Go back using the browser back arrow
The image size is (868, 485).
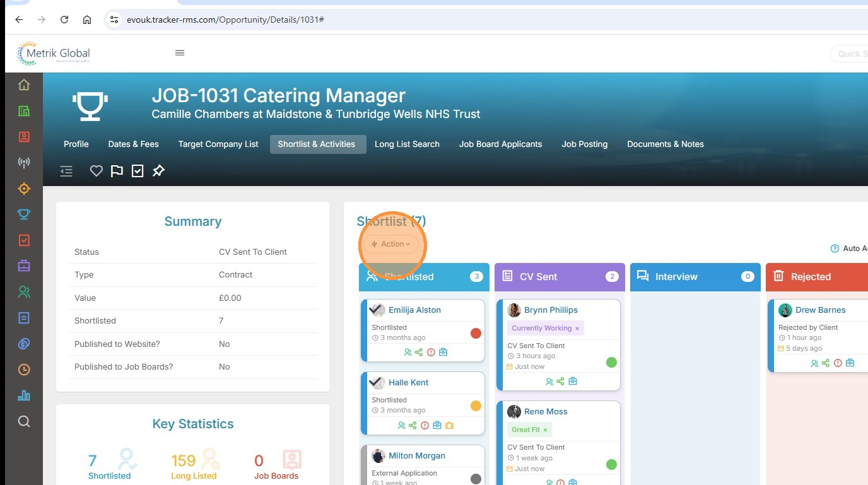point(19,20)
